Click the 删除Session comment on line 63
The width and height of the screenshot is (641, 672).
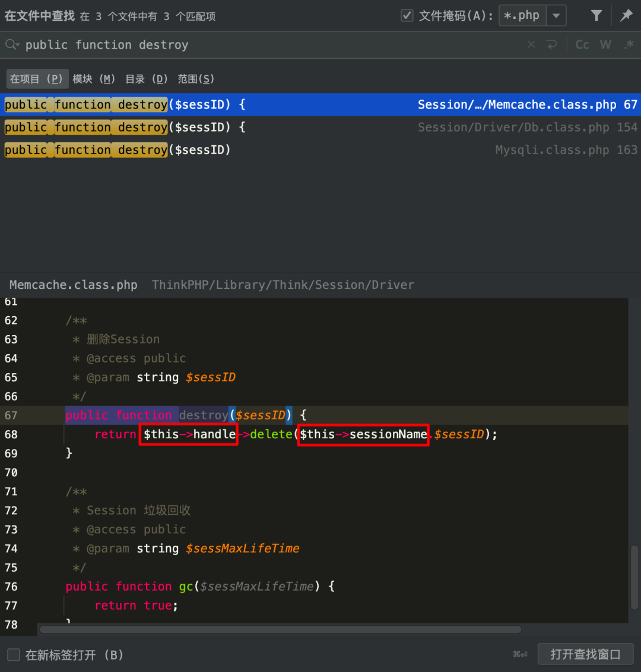tap(123, 339)
